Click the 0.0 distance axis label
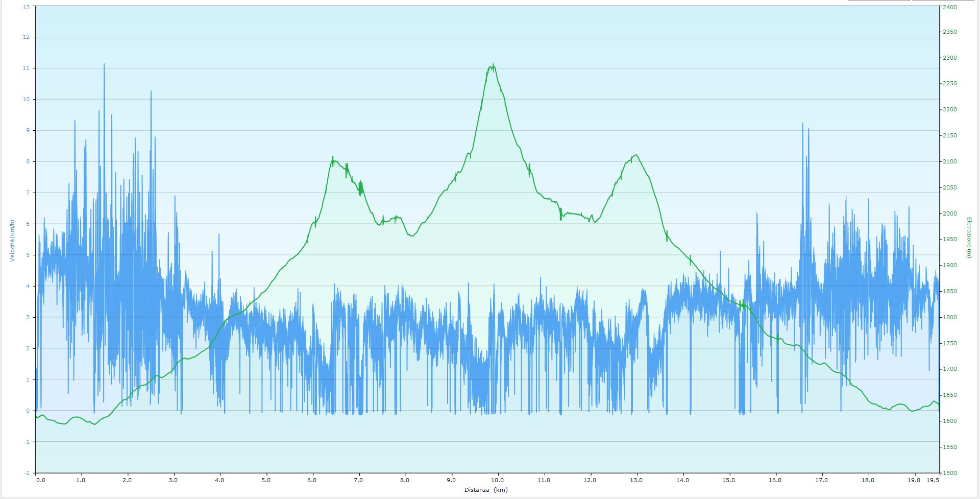 [x=40, y=480]
